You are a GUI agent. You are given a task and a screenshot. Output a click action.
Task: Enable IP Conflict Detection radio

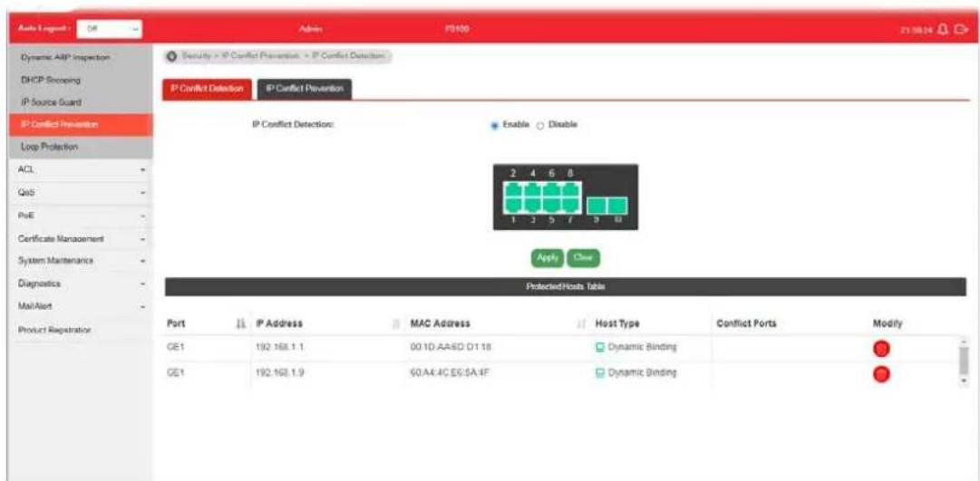click(494, 125)
